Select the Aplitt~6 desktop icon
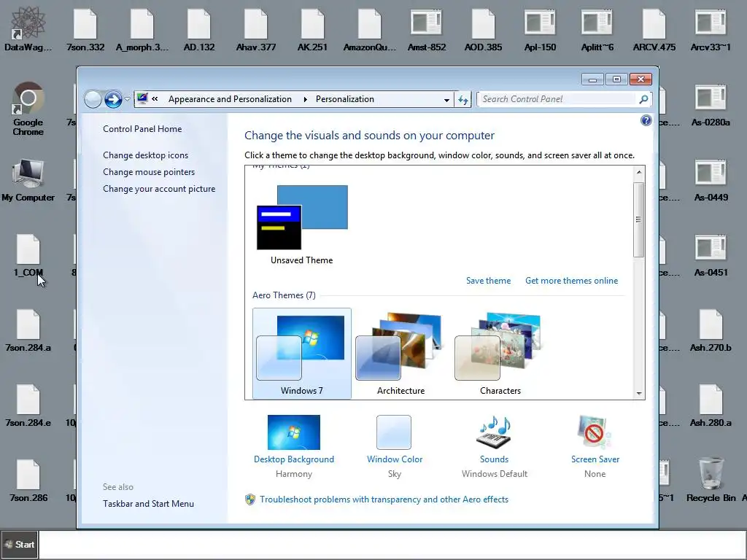The width and height of the screenshot is (747, 560). 597,28
